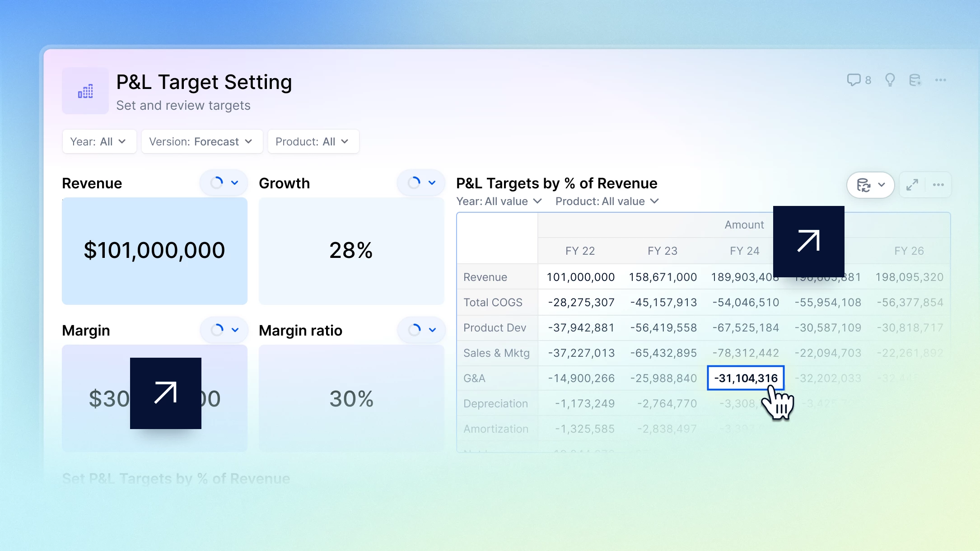Viewport: 980px width, 551px height.
Task: Click the dark arrow tile over Margin card
Action: (x=165, y=393)
